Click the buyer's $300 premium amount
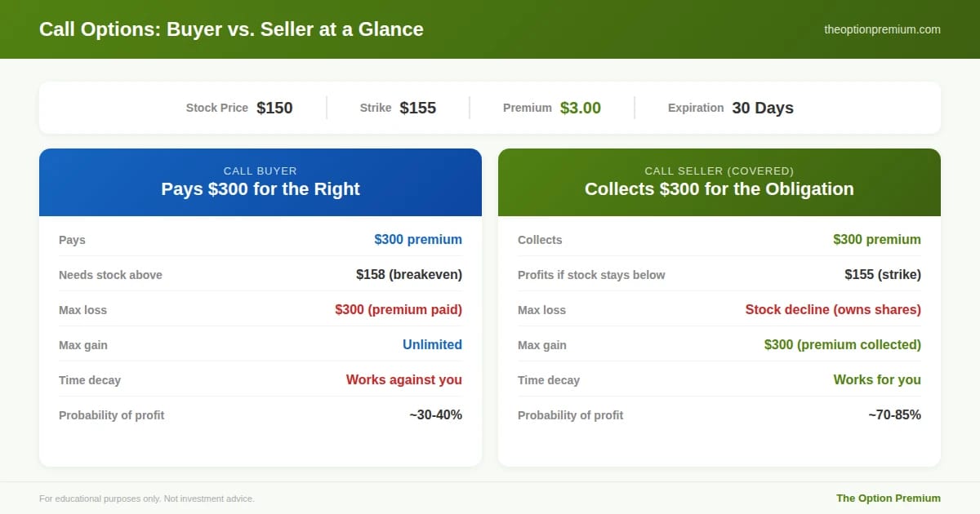The image size is (980, 514). [x=418, y=239]
